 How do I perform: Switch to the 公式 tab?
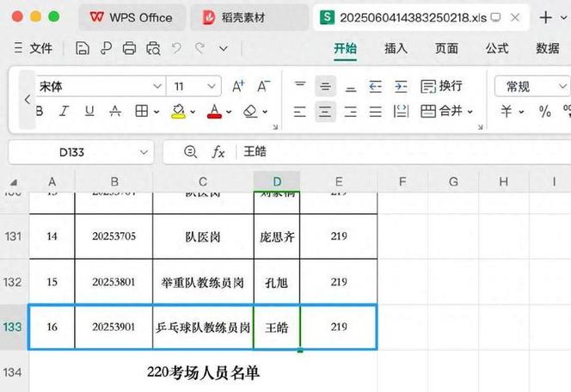[497, 48]
